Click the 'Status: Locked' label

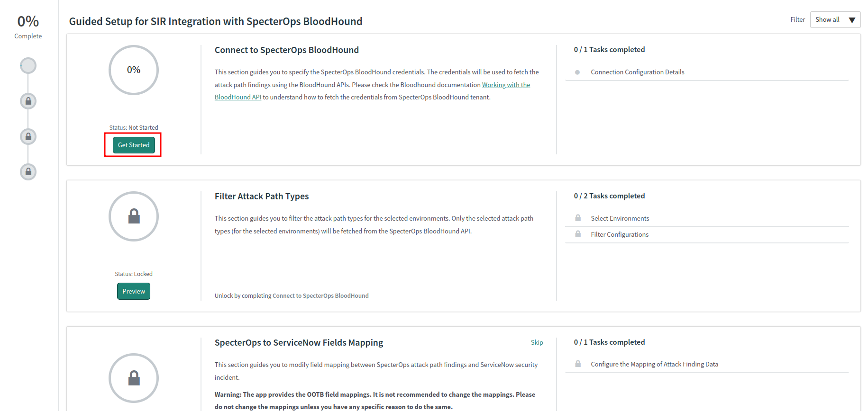pyautogui.click(x=134, y=274)
